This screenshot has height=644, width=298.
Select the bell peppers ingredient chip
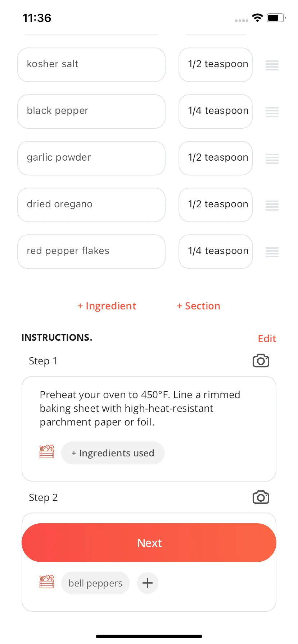[95, 583]
